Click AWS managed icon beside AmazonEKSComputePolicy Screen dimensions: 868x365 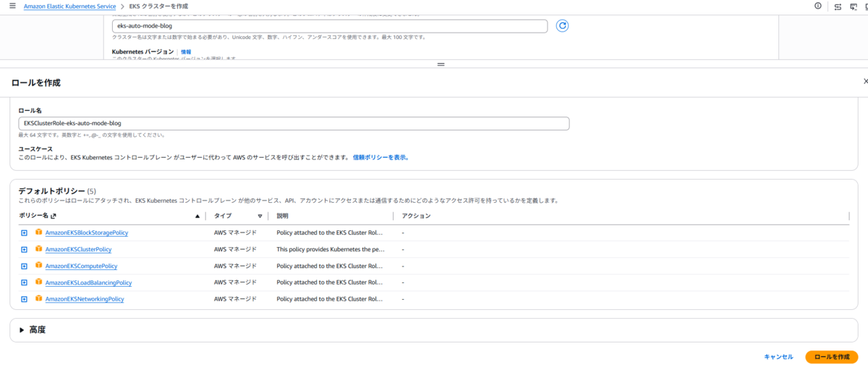(x=39, y=266)
